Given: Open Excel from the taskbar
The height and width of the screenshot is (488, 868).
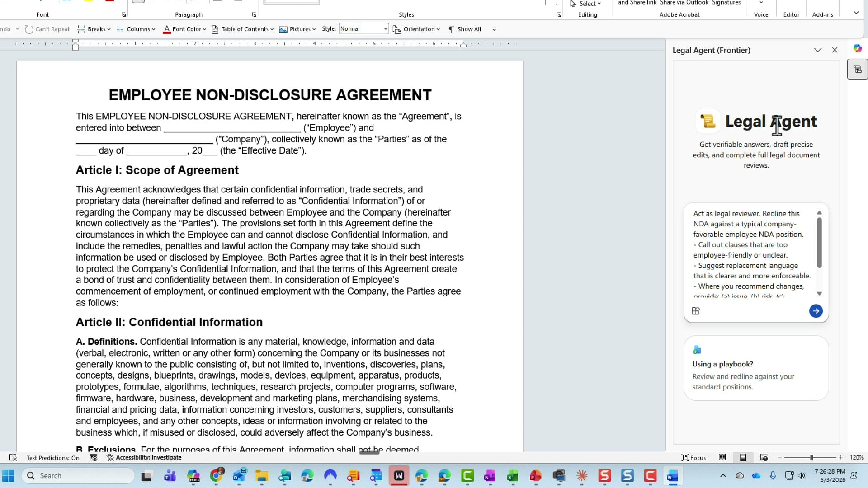Looking at the screenshot, I should 512,476.
